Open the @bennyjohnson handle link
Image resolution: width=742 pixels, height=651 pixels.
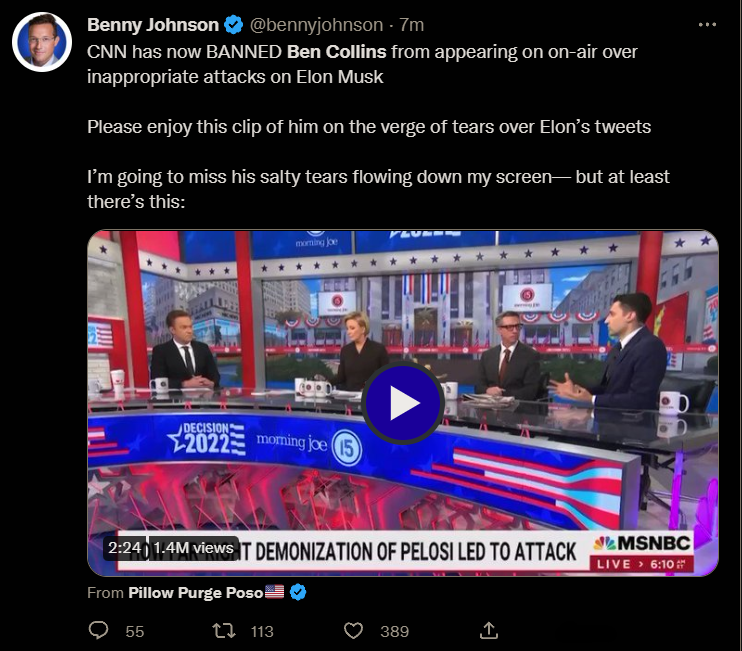point(316,25)
